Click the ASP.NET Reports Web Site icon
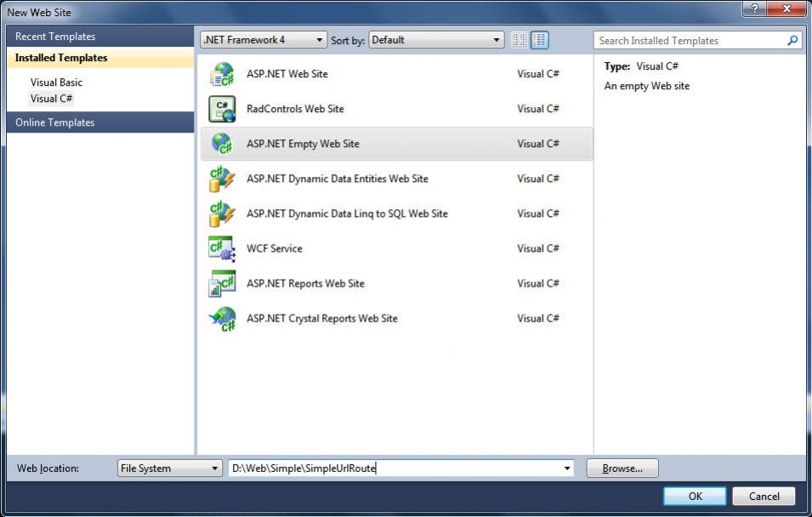812x517 pixels. coord(222,283)
